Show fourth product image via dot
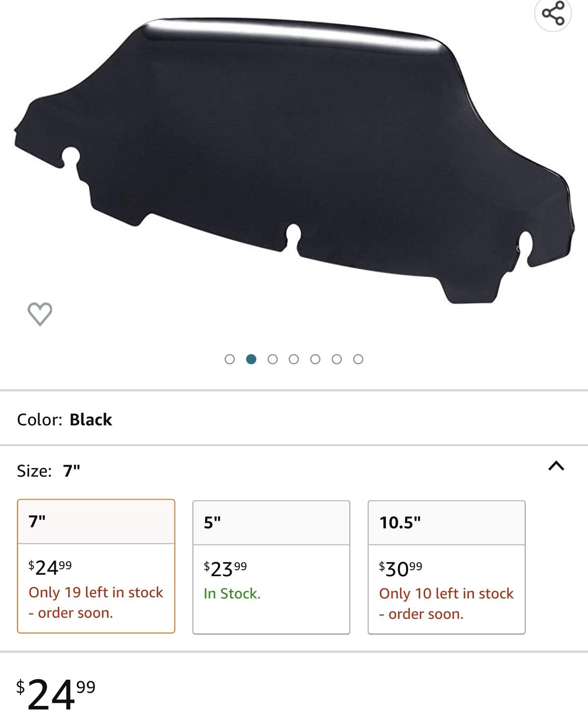 coord(294,359)
